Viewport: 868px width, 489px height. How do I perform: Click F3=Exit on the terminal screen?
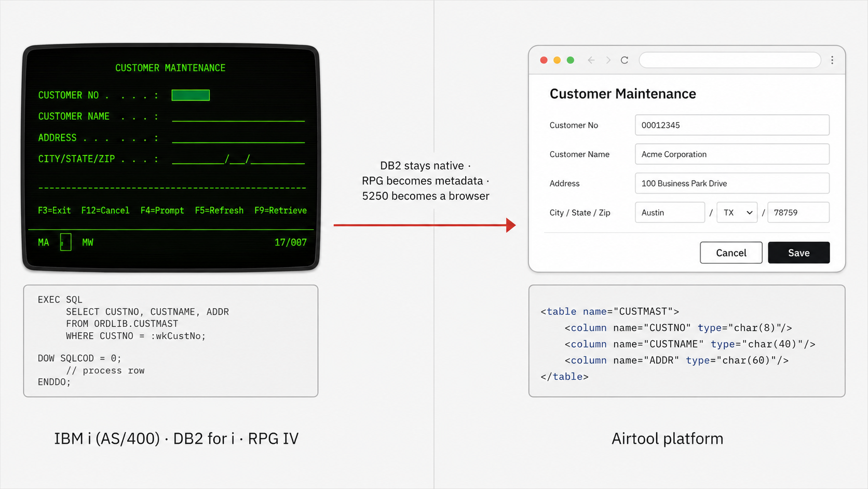pos(54,210)
